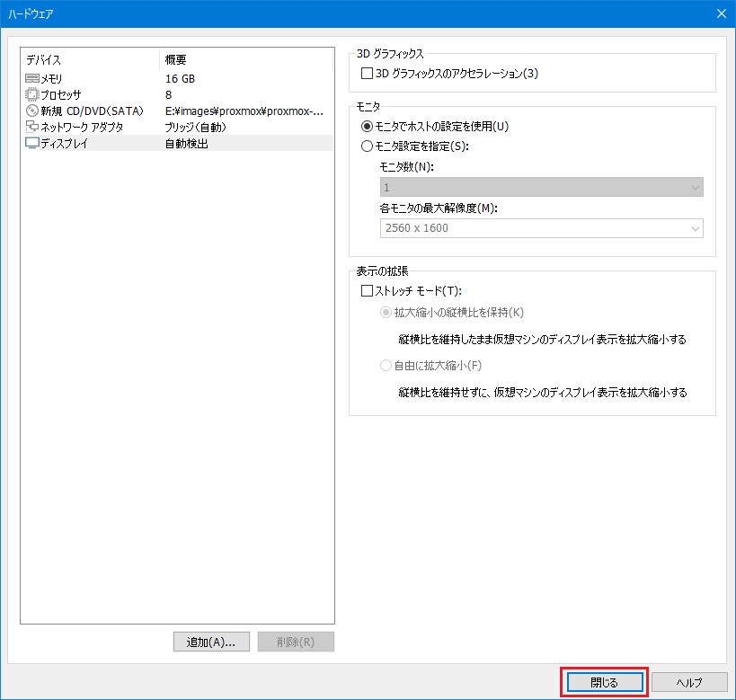Click the ヘルプ button
The image size is (736, 700).
[x=689, y=682]
